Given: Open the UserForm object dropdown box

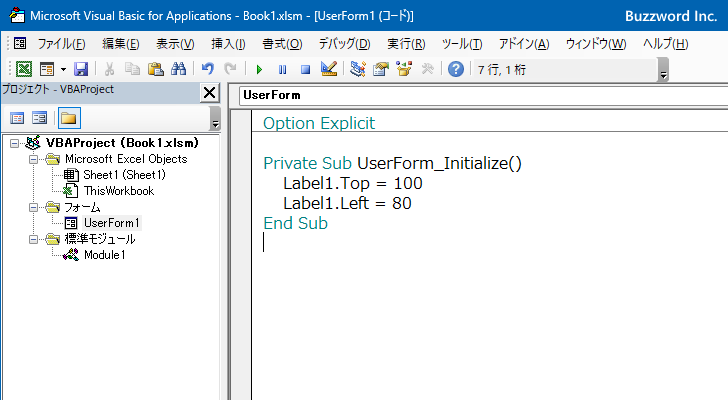Looking at the screenshot, I should click(483, 95).
